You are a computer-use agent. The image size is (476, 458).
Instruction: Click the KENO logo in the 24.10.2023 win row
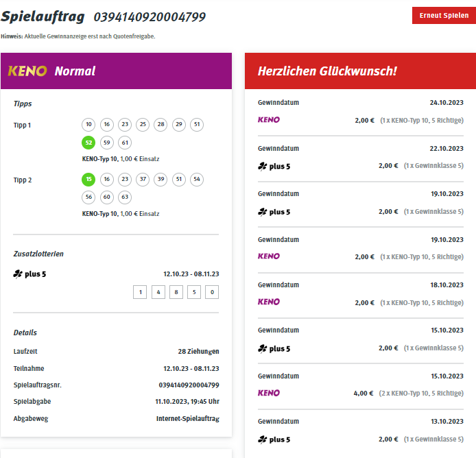pyautogui.click(x=269, y=120)
